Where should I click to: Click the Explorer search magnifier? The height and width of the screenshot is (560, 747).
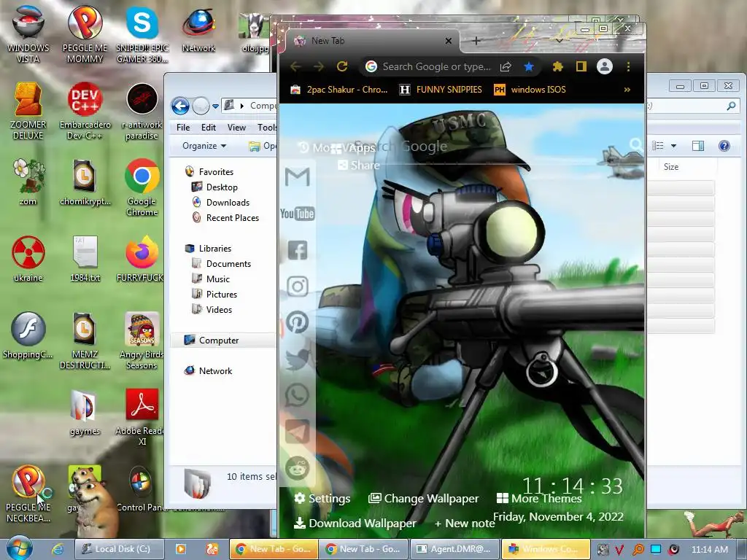(731, 106)
